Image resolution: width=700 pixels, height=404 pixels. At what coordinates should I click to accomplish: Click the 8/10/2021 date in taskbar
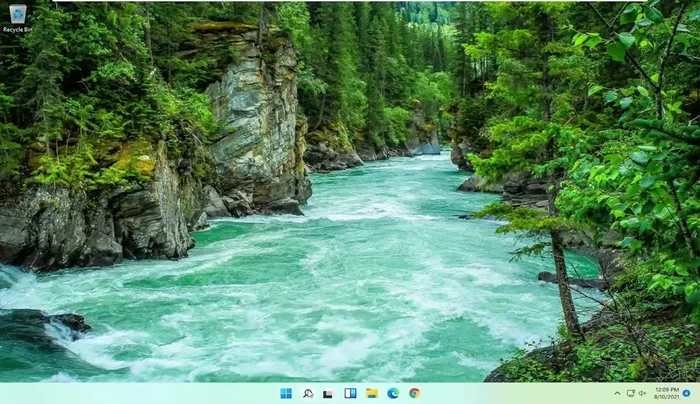665,398
